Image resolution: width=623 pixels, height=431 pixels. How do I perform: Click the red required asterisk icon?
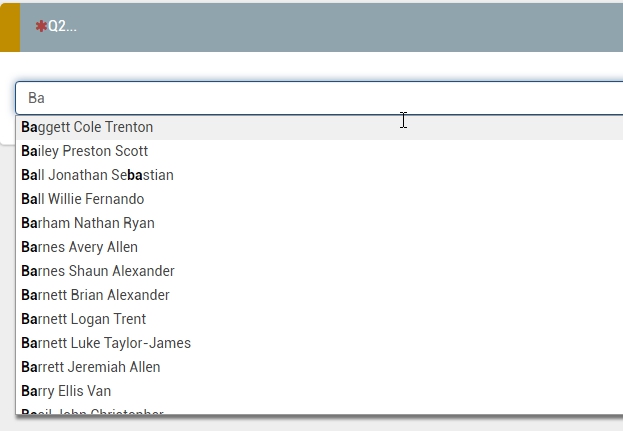(41, 27)
